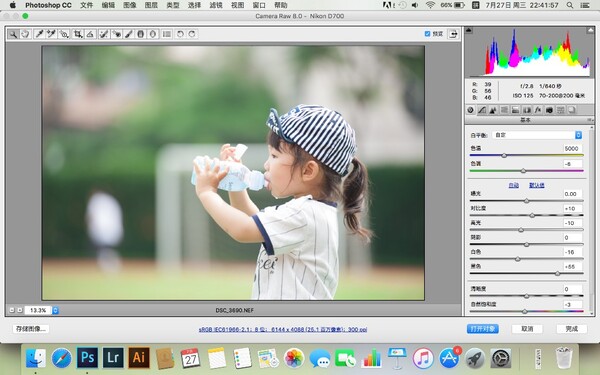The height and width of the screenshot is (375, 600).
Task: Open the zoom level dropdown at 13.3%
Action: click(55, 310)
